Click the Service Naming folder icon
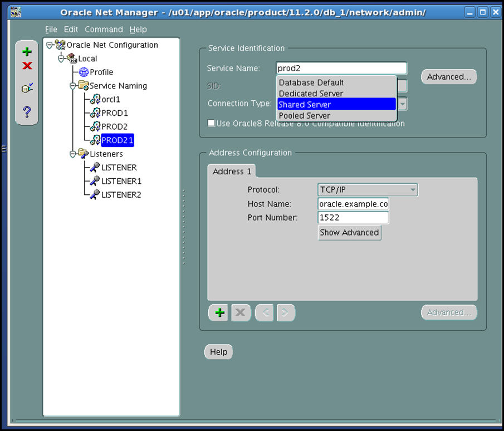Screen dimensions: 504x431 tap(84, 86)
